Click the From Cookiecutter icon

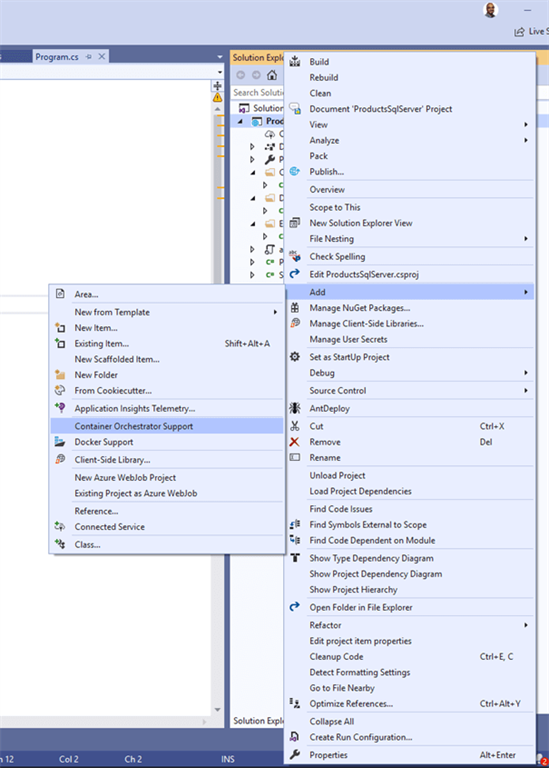pos(60,390)
